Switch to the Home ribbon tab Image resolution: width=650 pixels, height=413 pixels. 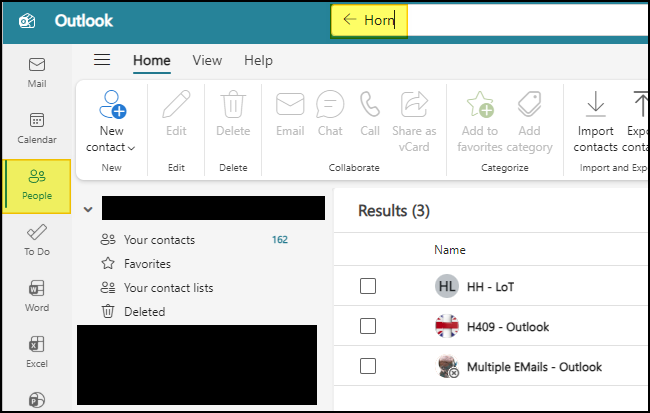point(152,61)
